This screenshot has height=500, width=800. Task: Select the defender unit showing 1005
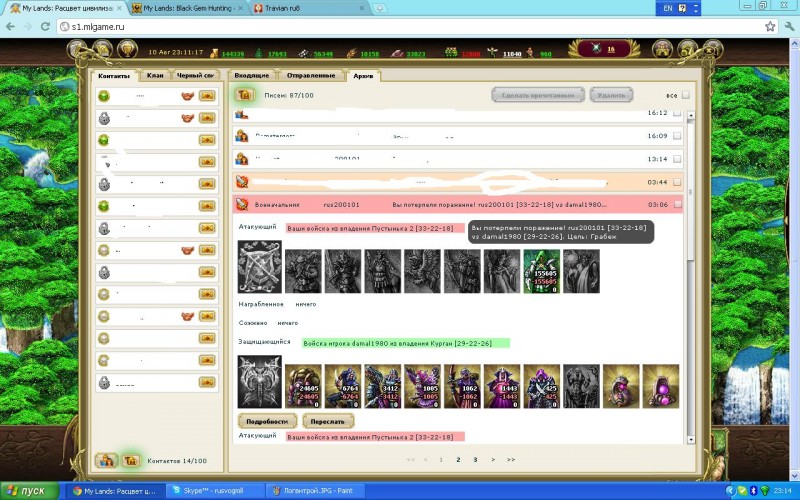(422, 386)
